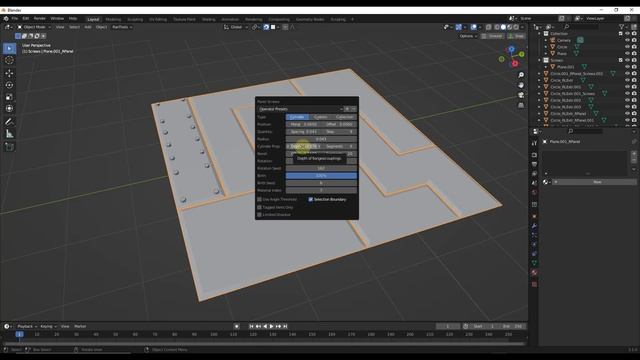
Task: Open the Playback dropdown in timeline
Action: [x=27, y=327]
